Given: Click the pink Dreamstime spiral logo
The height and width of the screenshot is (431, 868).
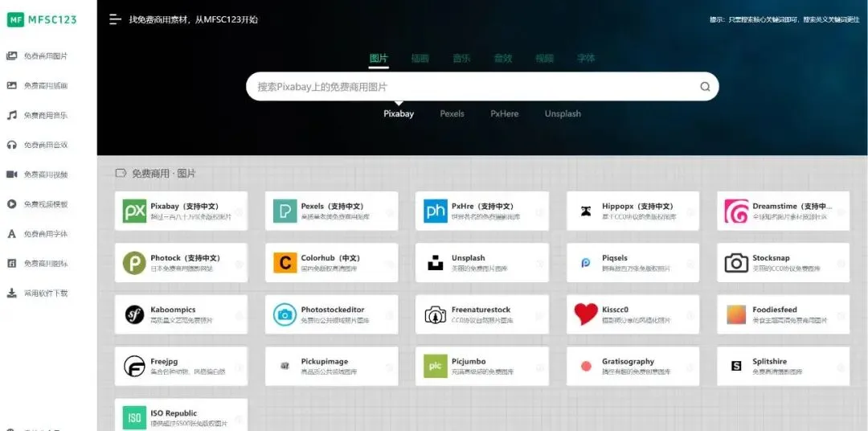Looking at the screenshot, I should (736, 211).
